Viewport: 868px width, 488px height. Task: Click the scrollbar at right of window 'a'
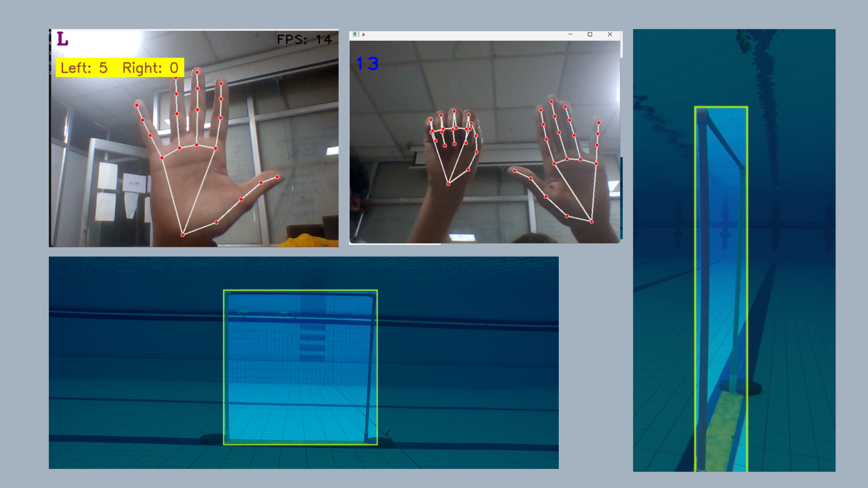click(622, 45)
